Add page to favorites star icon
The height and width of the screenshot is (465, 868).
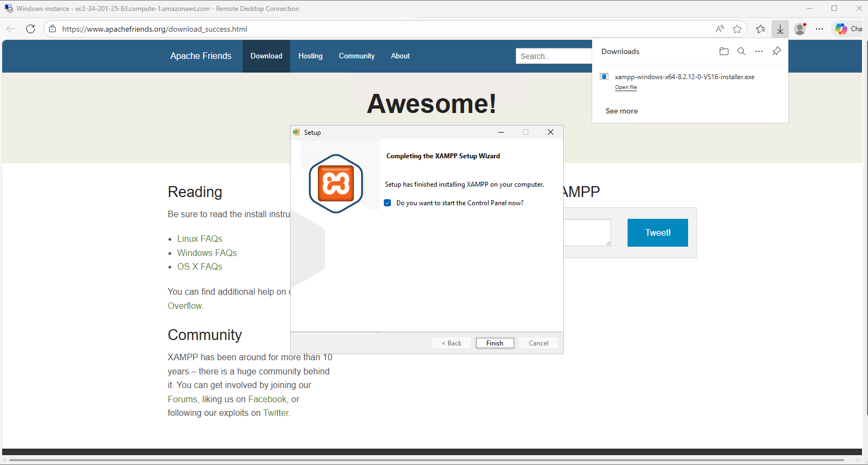coord(737,29)
